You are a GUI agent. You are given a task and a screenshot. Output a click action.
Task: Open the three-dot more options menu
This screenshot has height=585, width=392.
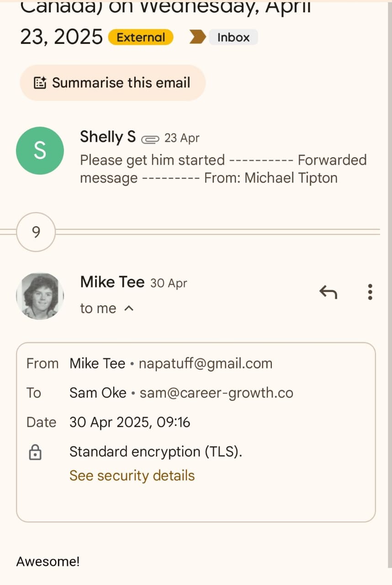tap(370, 292)
